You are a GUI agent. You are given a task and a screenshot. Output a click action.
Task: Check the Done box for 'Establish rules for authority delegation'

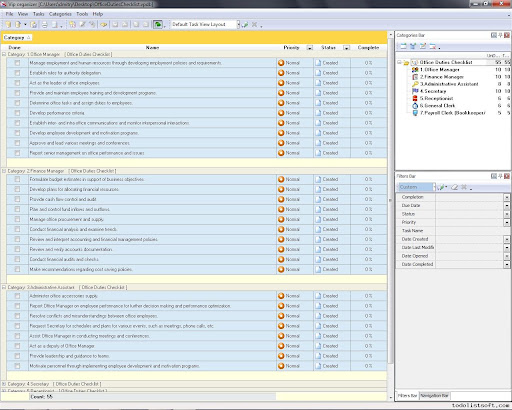click(x=17, y=73)
